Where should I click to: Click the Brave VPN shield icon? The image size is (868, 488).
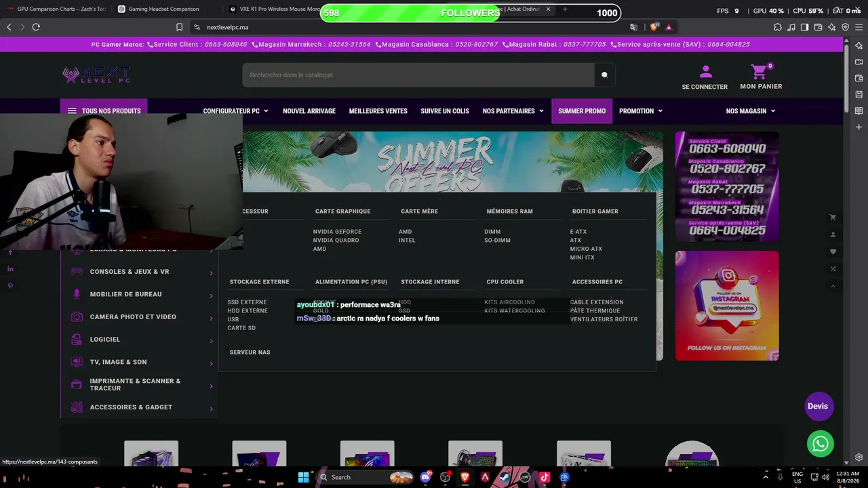845,27
